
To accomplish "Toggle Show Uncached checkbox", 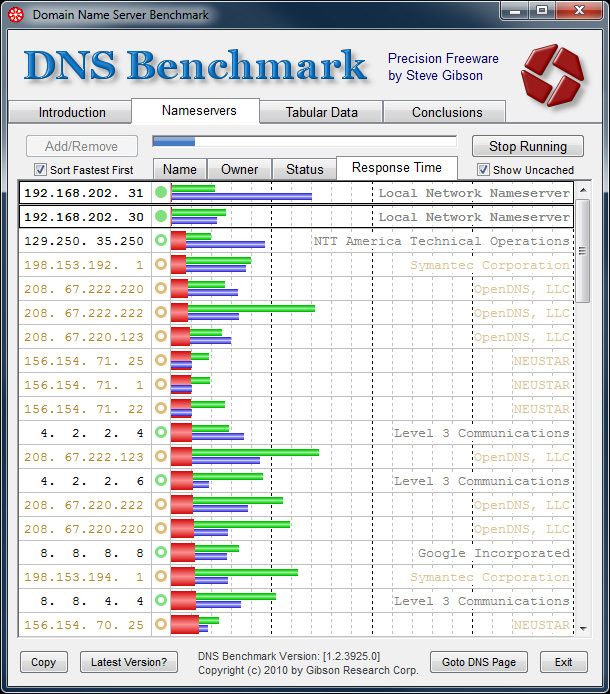I will point(483,170).
